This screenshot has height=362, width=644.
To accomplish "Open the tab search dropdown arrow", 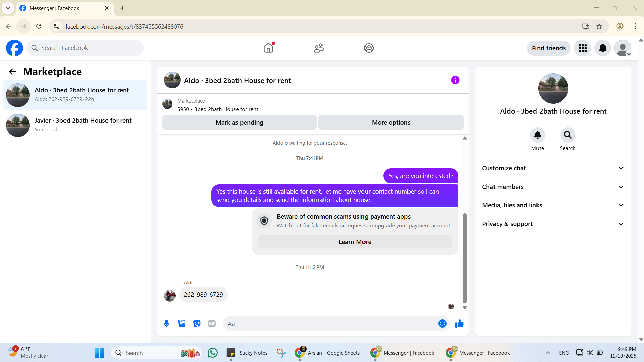I will pos(8,8).
